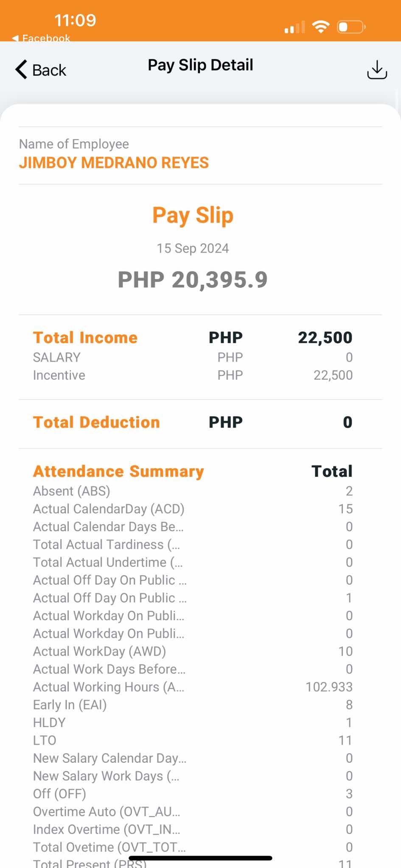Tap the Absent (ABS) attendance row
This screenshot has height=868, width=401.
coord(192,491)
